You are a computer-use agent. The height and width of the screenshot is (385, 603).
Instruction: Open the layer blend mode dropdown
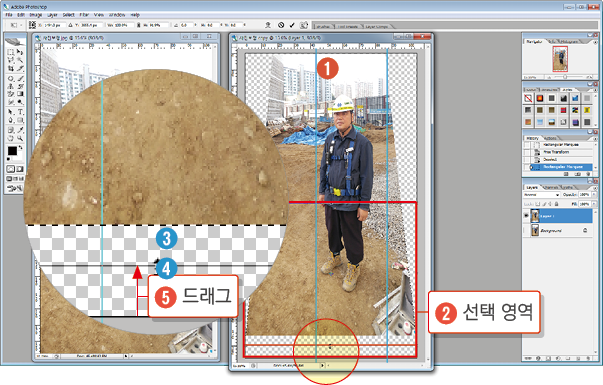pyautogui.click(x=542, y=195)
